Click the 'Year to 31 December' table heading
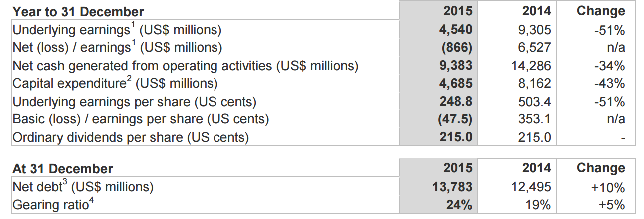644x219 pixels. [x=78, y=12]
